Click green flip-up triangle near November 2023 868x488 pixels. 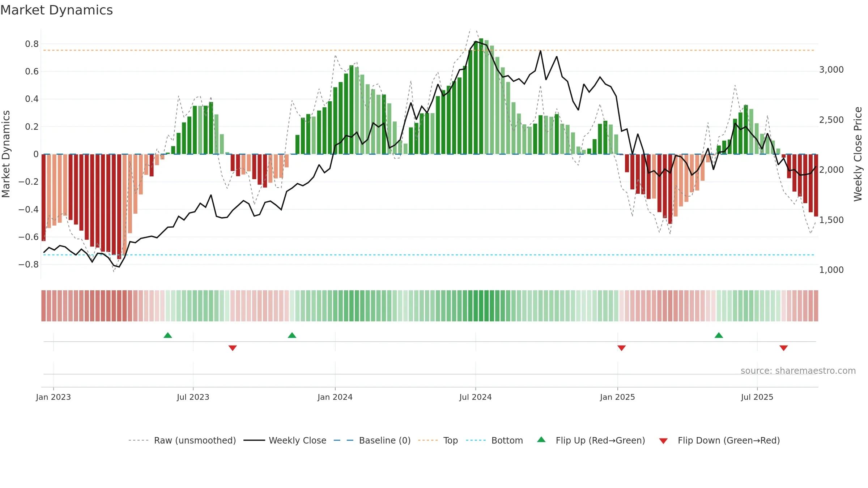292,335
